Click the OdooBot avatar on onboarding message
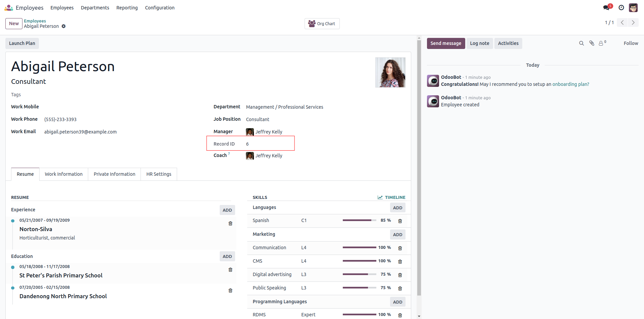 [x=433, y=81]
